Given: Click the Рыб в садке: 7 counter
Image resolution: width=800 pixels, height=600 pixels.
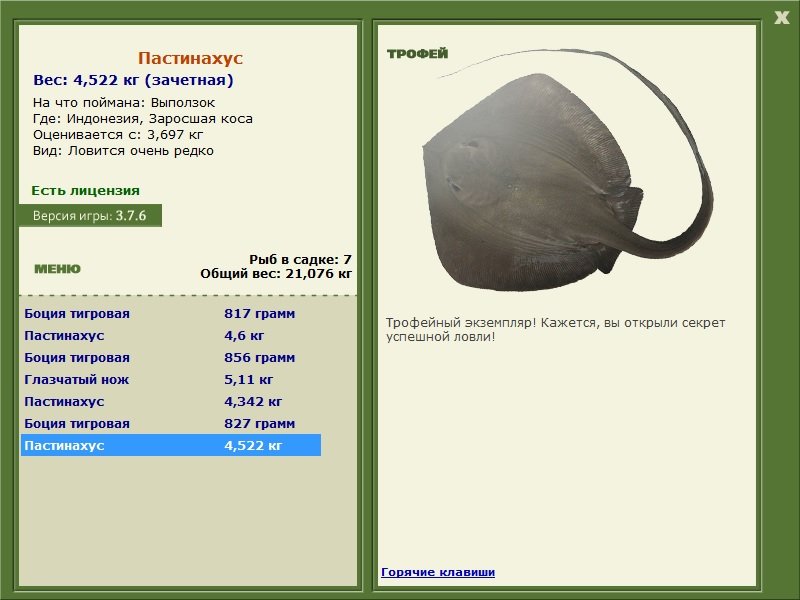Looking at the screenshot, I should point(300,259).
